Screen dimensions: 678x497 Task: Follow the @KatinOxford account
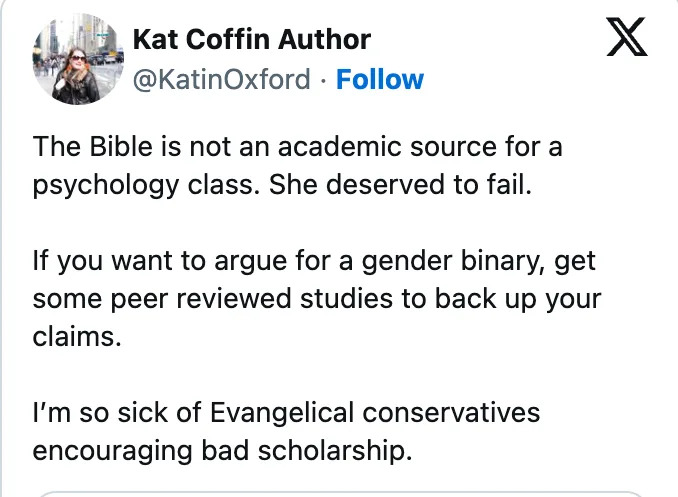pos(380,80)
